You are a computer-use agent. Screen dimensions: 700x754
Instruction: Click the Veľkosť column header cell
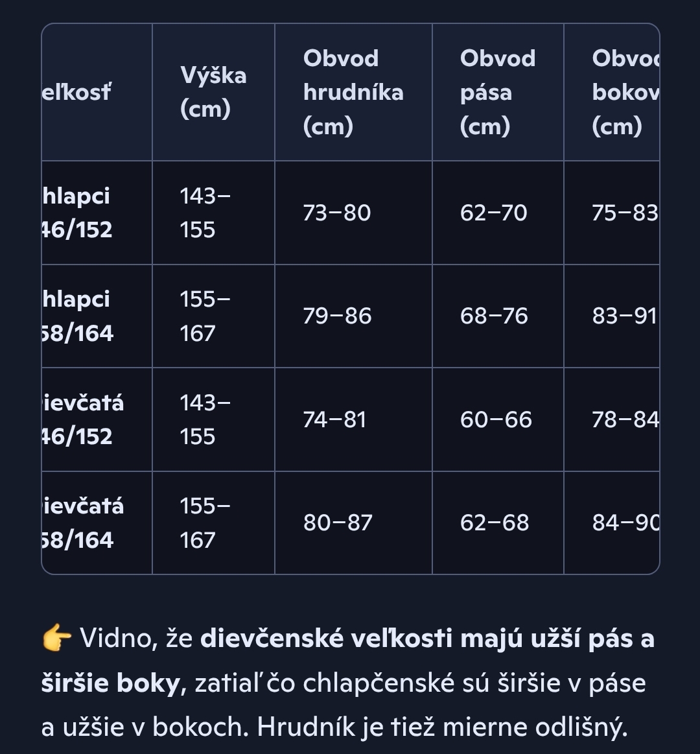pos(76,92)
